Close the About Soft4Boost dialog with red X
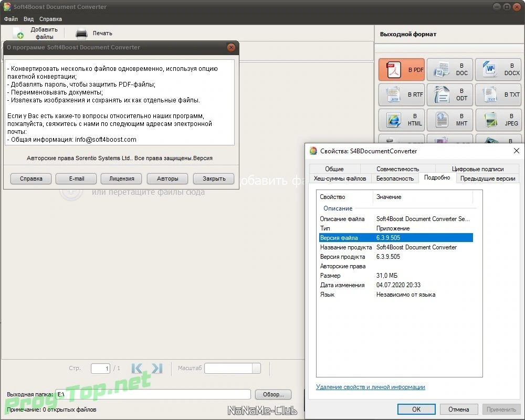The width and height of the screenshot is (525, 420). click(231, 48)
